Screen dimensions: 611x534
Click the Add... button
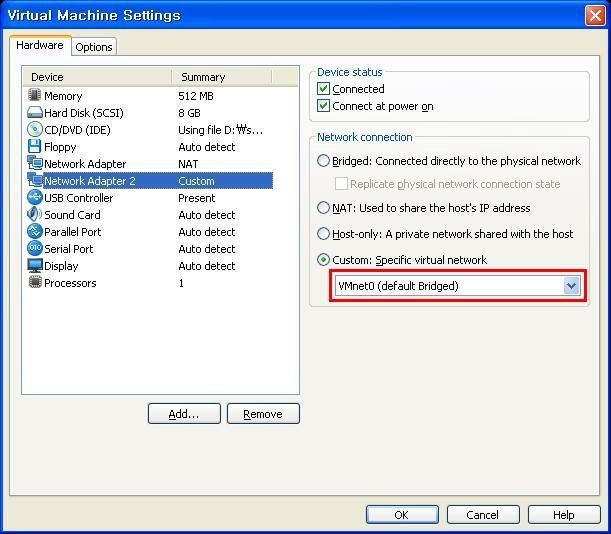(x=184, y=414)
